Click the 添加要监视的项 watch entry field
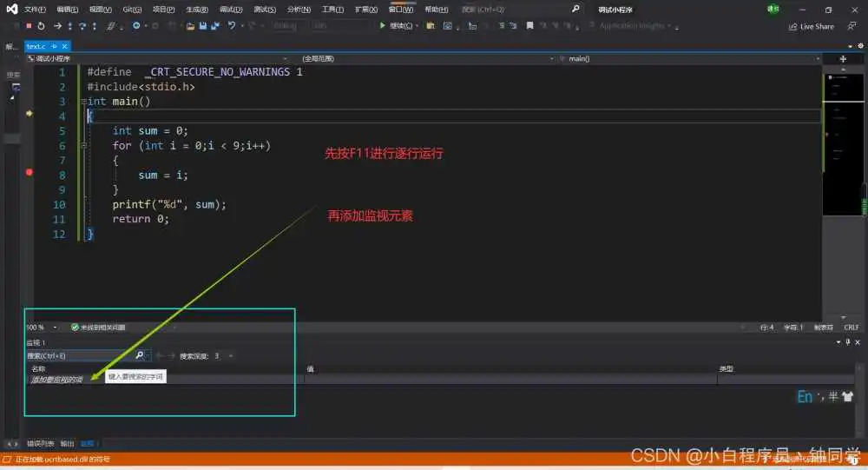 (x=57, y=380)
